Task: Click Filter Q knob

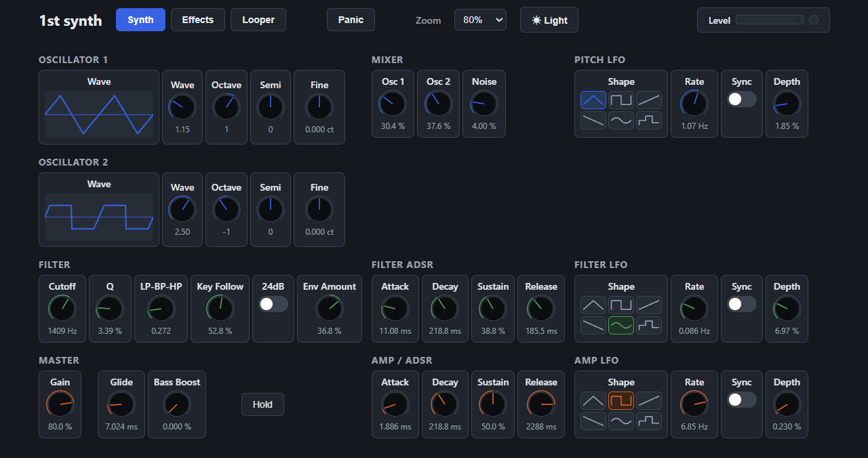Action: 110,309
